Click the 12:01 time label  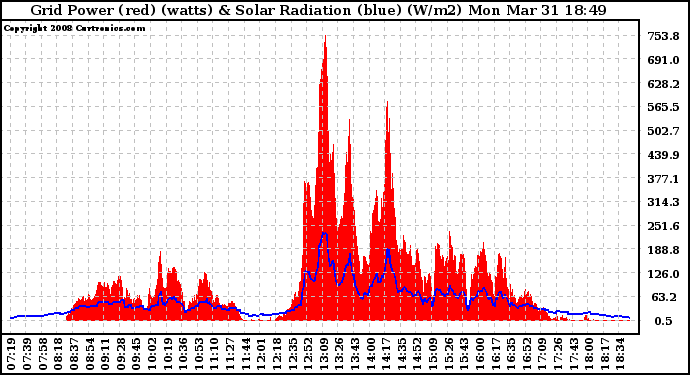tap(261, 354)
